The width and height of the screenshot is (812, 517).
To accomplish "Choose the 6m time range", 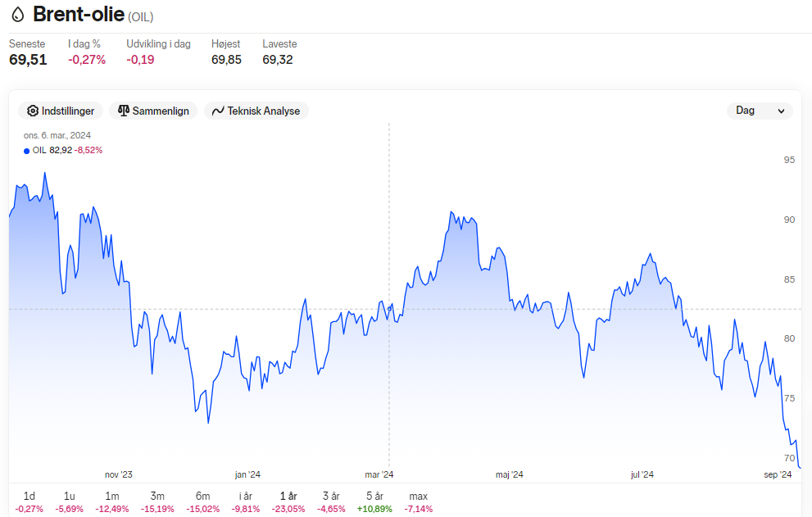I will point(203,502).
